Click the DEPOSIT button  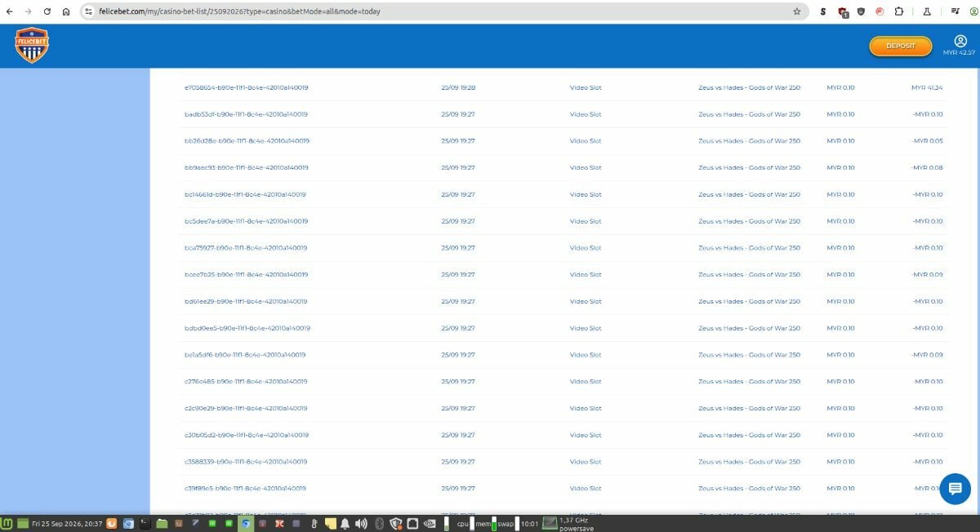tap(901, 46)
